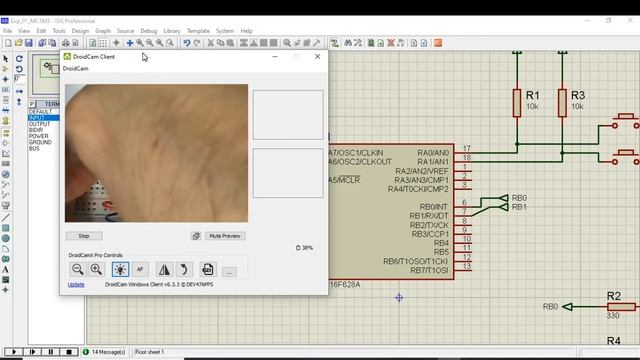Image resolution: width=640 pixels, height=360 pixels.
Task: Open a design with the folder icon
Action: [18, 43]
